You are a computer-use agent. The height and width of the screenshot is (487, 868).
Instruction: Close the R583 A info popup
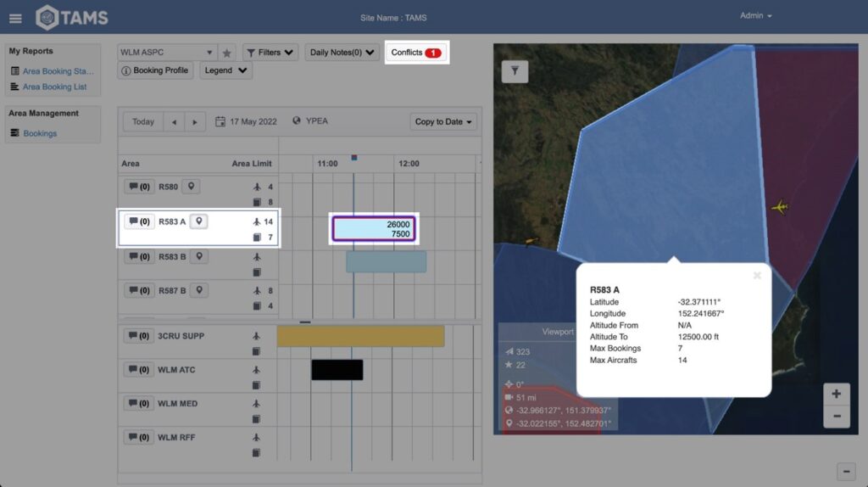coord(757,275)
